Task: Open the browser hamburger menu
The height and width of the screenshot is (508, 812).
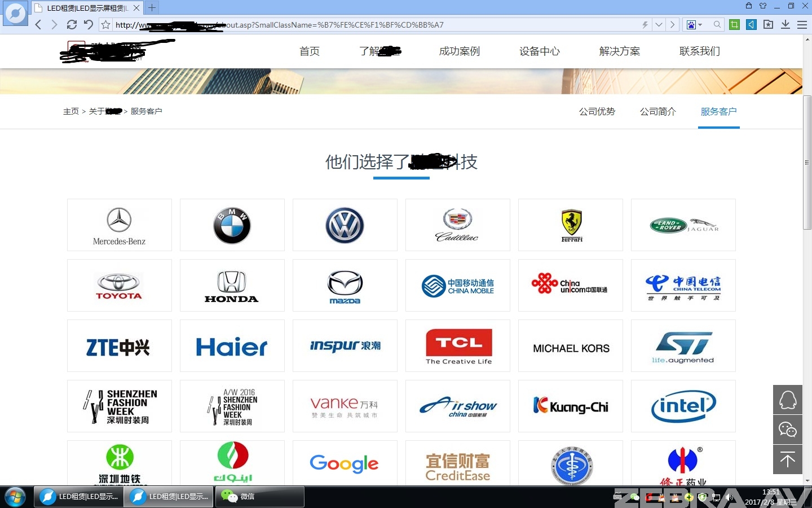Action: click(802, 24)
